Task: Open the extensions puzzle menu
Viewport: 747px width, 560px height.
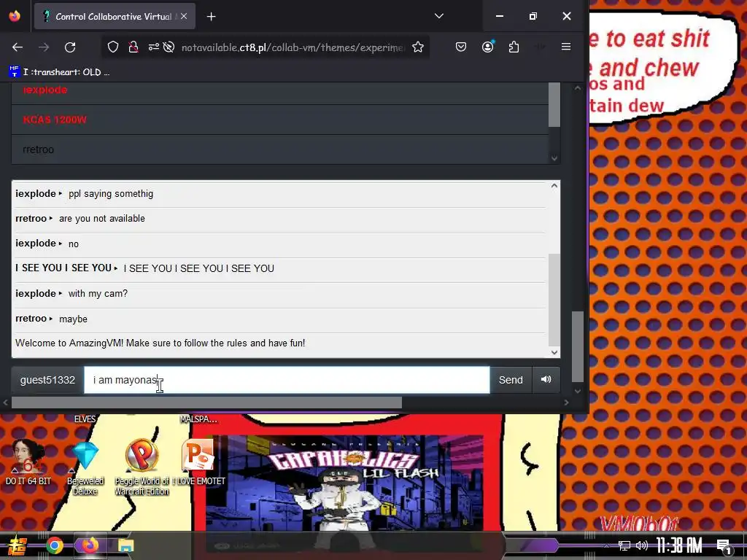Action: pos(514,47)
